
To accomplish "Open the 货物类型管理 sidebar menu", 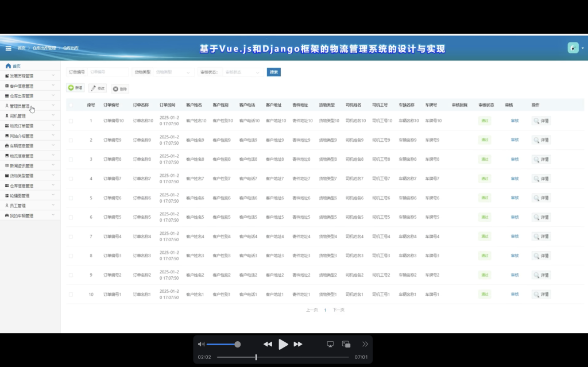I will point(30,176).
